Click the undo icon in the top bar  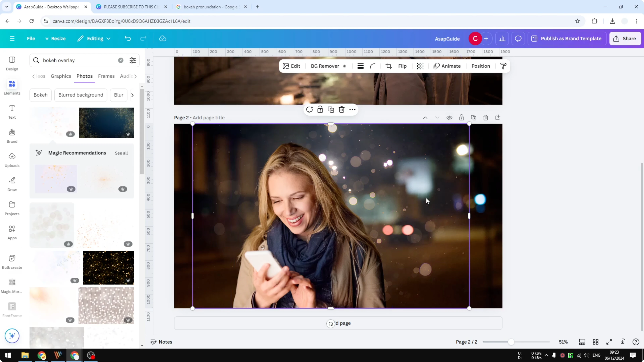click(x=128, y=38)
